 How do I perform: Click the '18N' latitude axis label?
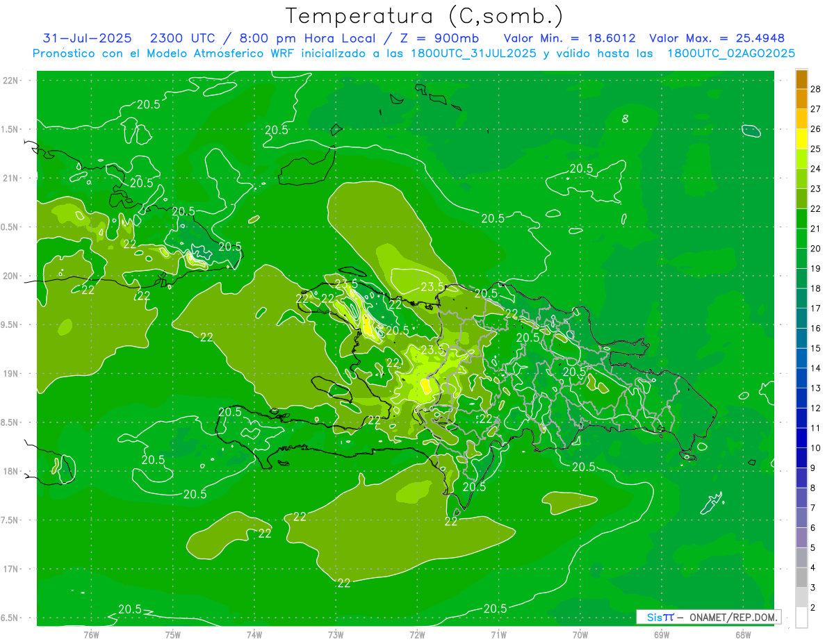point(10,471)
